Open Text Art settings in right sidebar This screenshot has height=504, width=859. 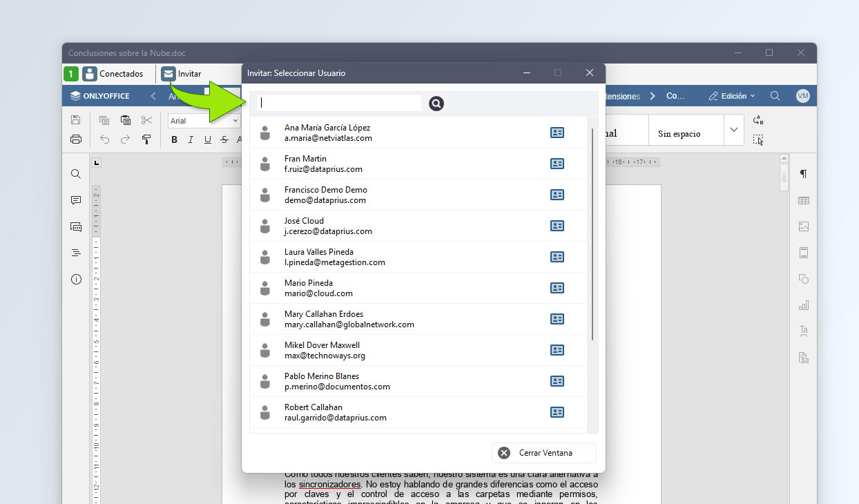[803, 331]
